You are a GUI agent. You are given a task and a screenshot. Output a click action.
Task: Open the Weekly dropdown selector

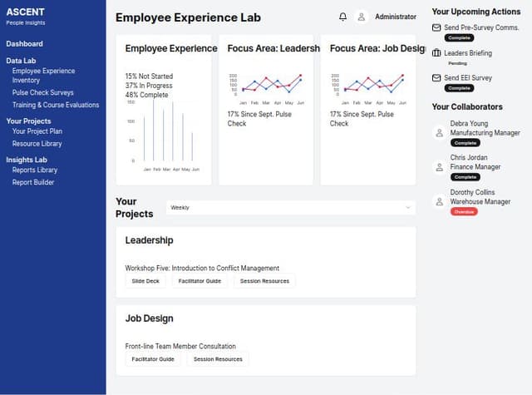click(290, 207)
